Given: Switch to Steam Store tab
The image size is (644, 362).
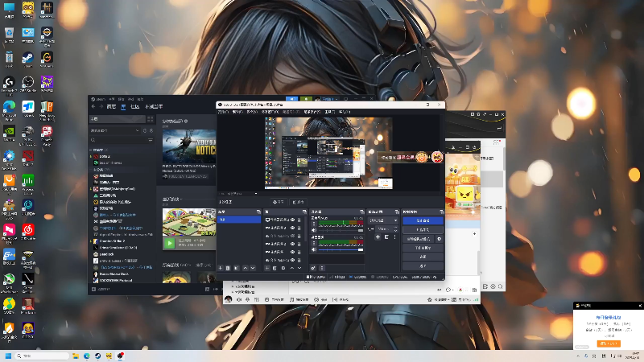Looking at the screenshot, I should point(111,106).
